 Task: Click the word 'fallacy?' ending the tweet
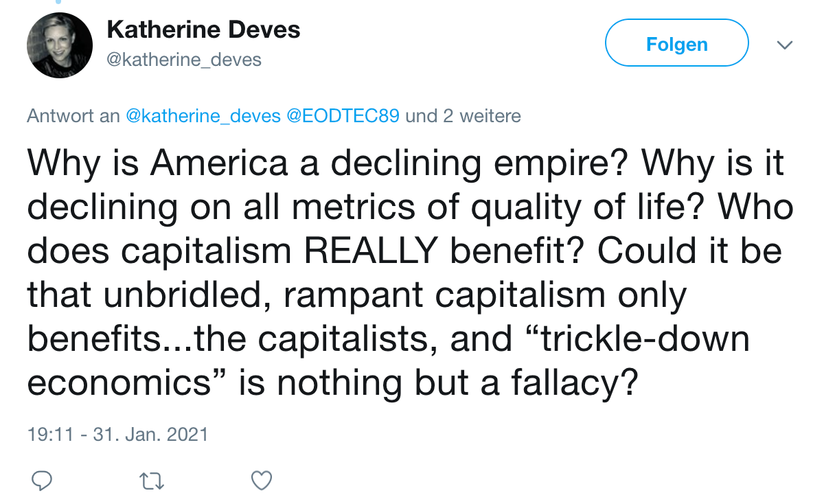pyautogui.click(x=571, y=383)
